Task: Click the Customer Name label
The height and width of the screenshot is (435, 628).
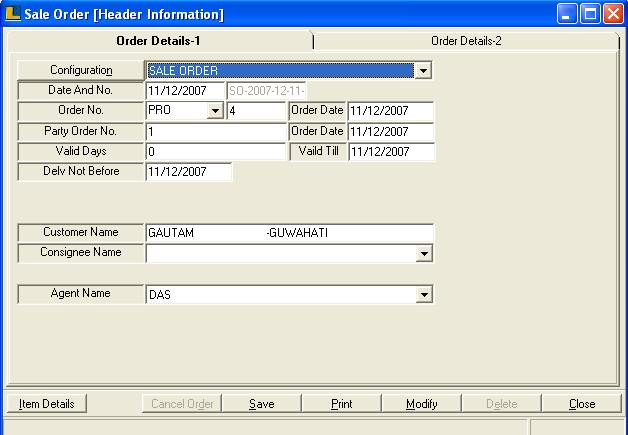Action: [x=81, y=232]
